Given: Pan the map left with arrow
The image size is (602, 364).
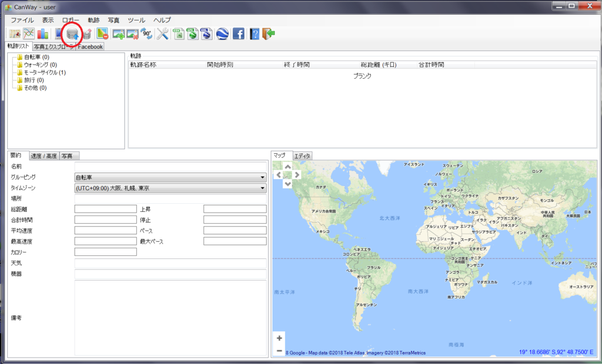Looking at the screenshot, I should point(279,175).
